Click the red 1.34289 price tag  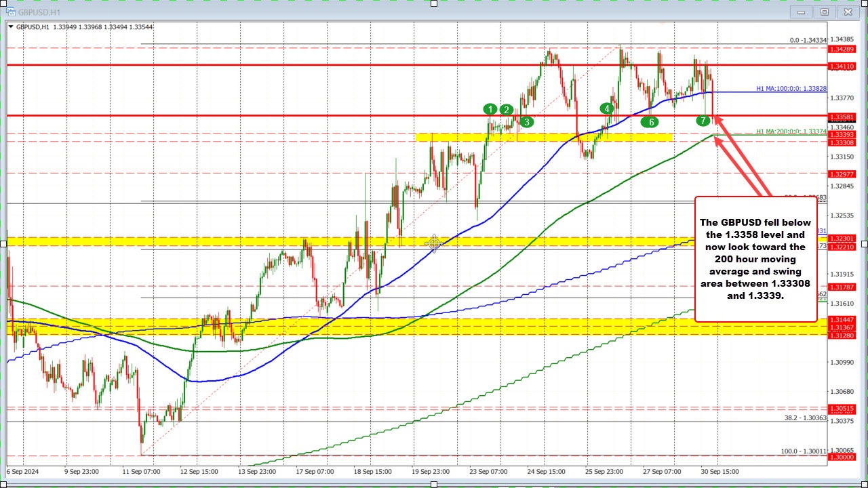(841, 49)
